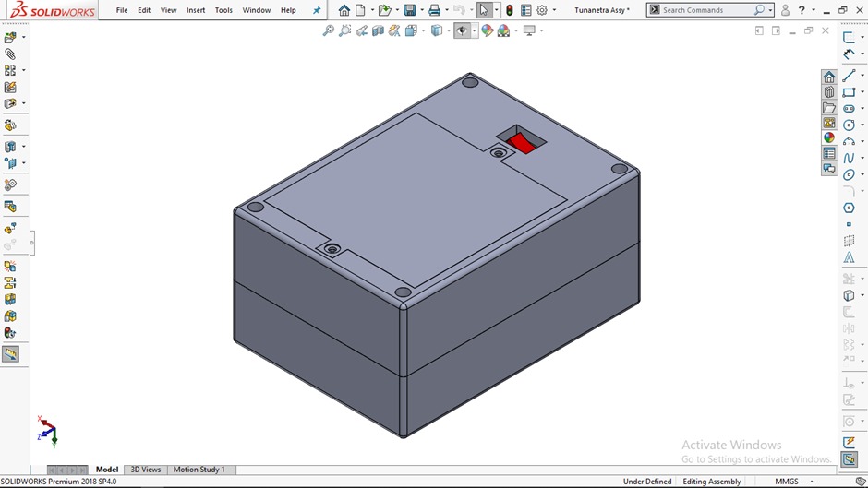
Task: Open the Tools menu
Action: coord(223,10)
